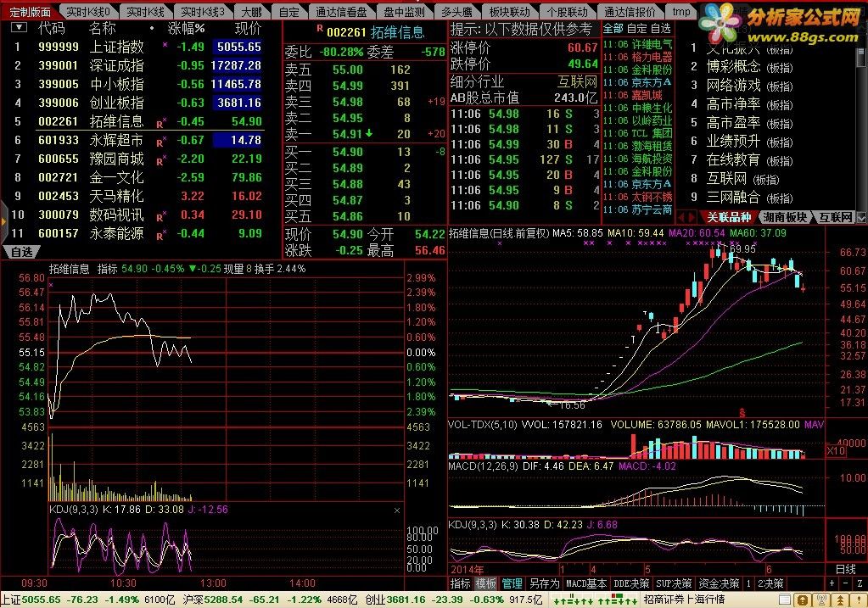Click the red S marker on K-line chart
Viewport: 868px width, 608px height.
(x=742, y=413)
